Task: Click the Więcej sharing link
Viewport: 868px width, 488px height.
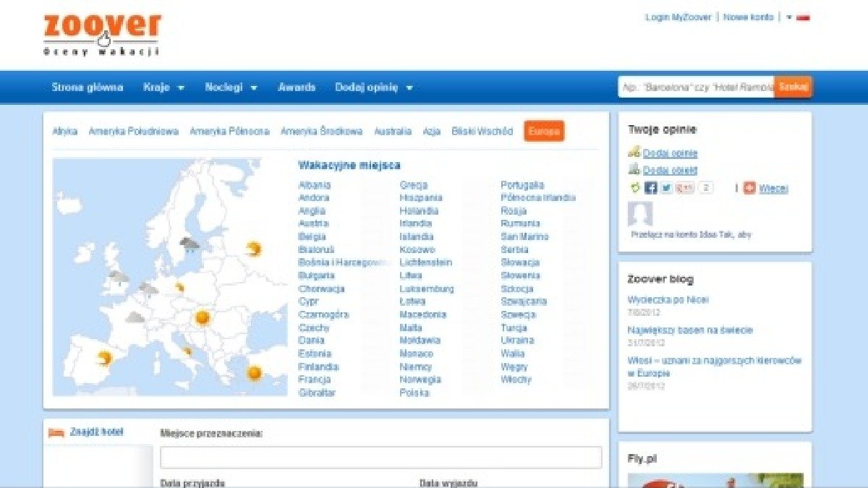Action: tap(773, 189)
